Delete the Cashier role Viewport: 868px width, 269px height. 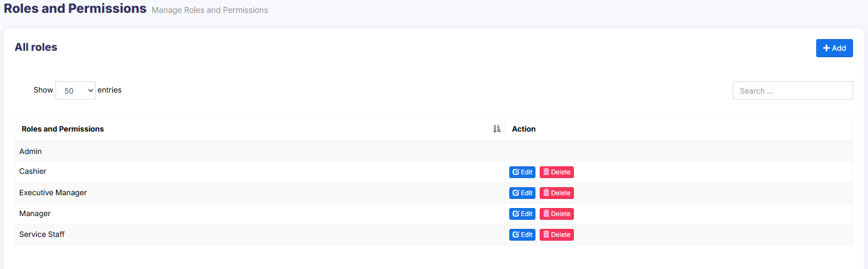556,172
